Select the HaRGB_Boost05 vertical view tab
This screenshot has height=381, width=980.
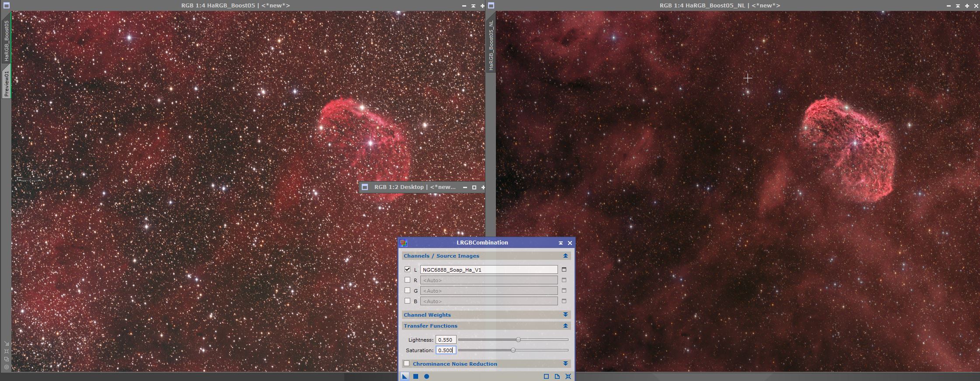[x=7, y=40]
